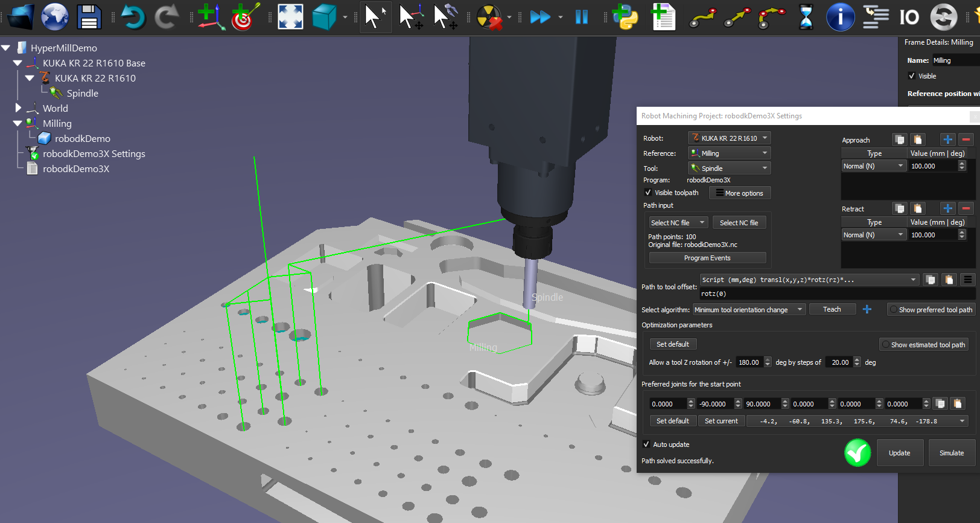
Task: Click the Save station floppy disk icon
Action: pos(89,17)
